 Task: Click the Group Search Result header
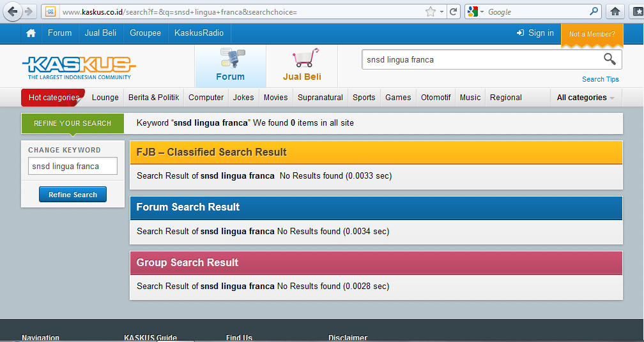pos(376,262)
